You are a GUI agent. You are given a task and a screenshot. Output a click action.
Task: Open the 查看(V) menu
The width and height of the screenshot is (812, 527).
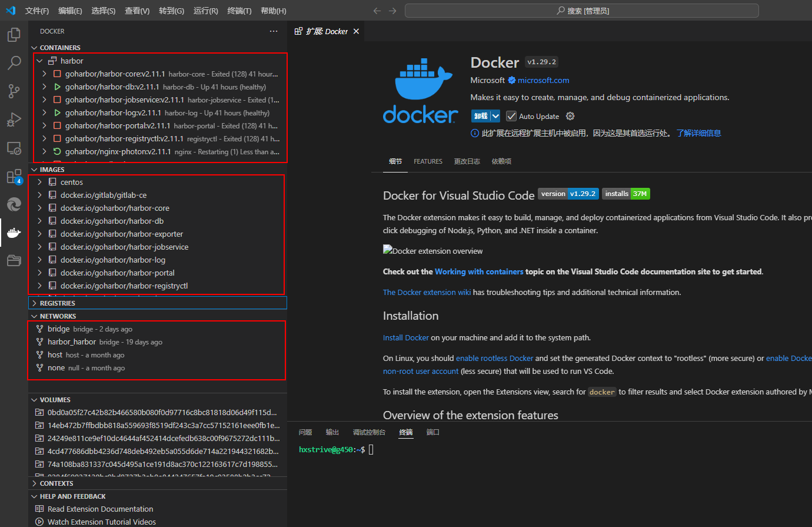[137, 11]
